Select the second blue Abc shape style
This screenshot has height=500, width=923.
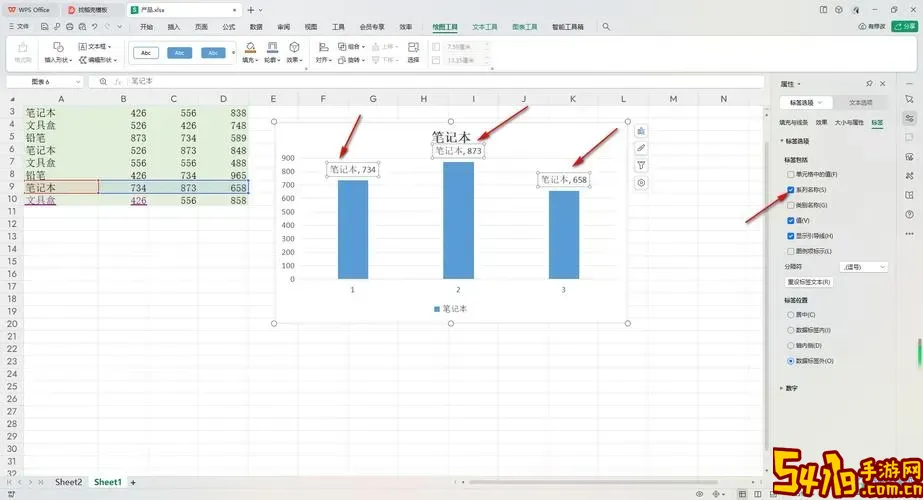tap(213, 53)
